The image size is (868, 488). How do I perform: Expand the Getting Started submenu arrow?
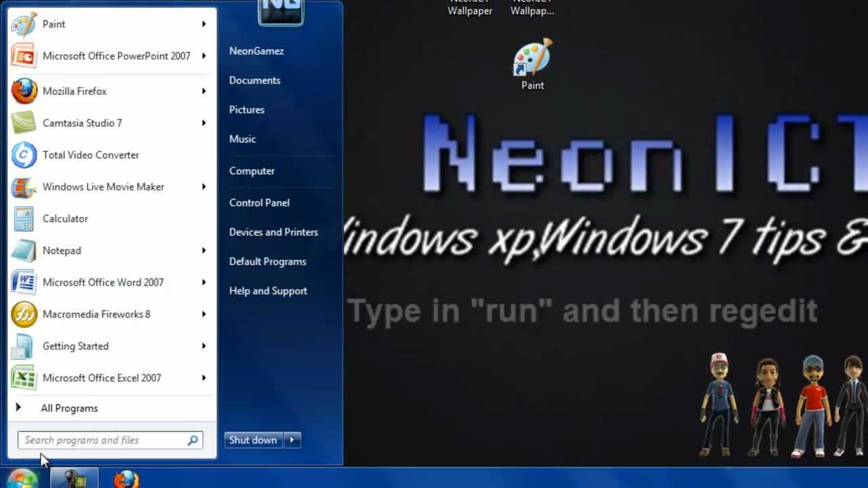click(203, 346)
